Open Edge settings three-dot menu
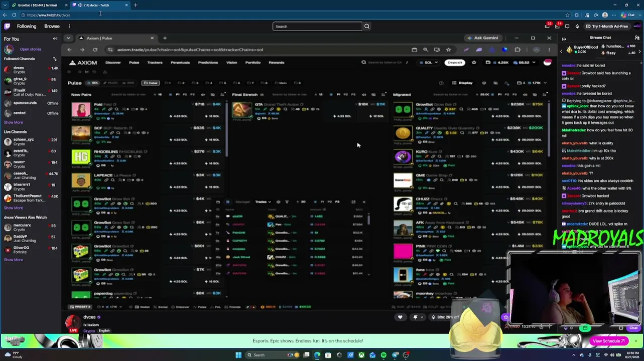 (x=614, y=15)
